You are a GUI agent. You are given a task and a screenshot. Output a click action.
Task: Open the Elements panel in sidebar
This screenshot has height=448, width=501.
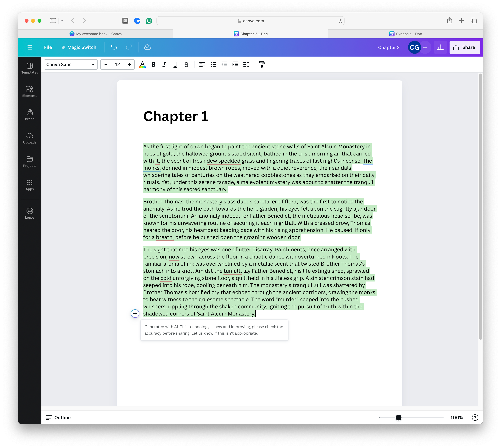(x=29, y=91)
